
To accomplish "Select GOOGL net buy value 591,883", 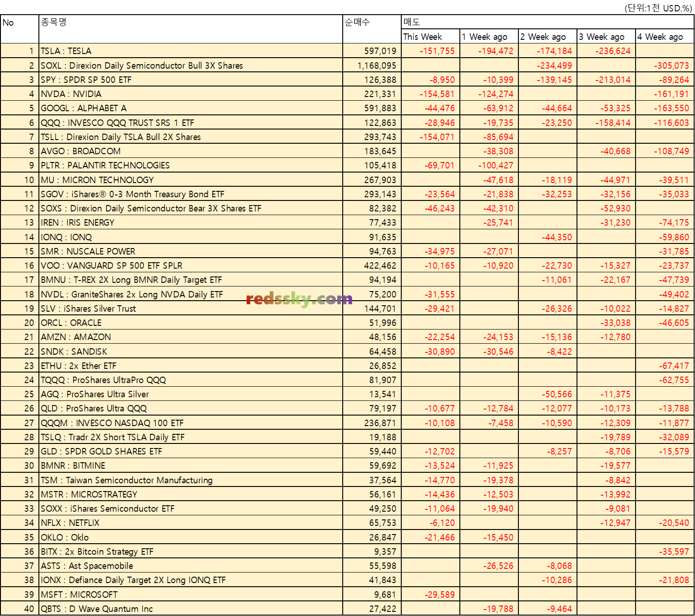I will click(x=372, y=108).
